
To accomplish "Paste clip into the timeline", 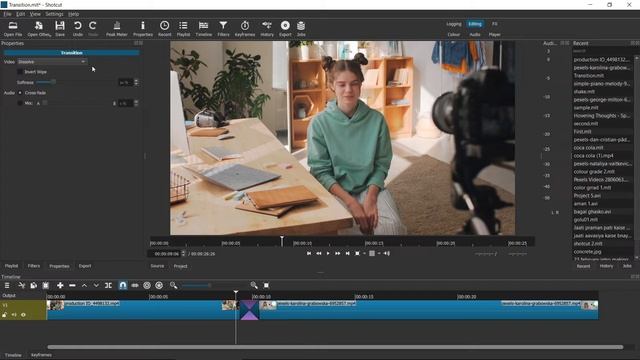I will tap(46, 285).
